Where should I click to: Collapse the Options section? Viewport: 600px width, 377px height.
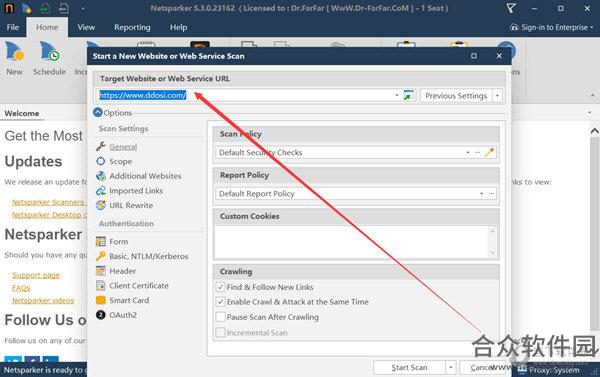(x=98, y=113)
